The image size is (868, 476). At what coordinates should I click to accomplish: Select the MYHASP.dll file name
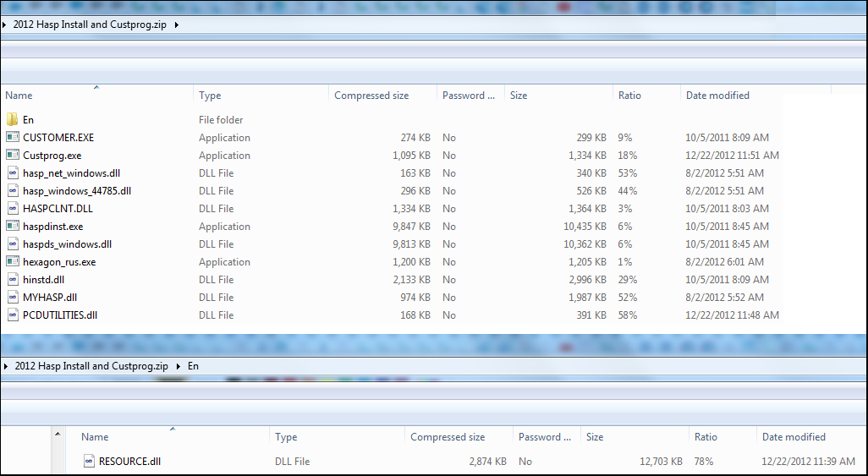coord(50,297)
